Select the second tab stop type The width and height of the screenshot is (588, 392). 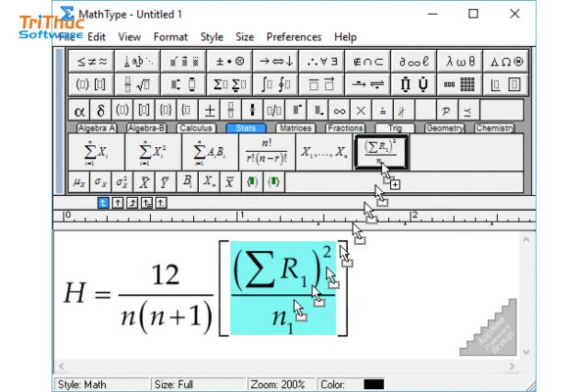(118, 203)
